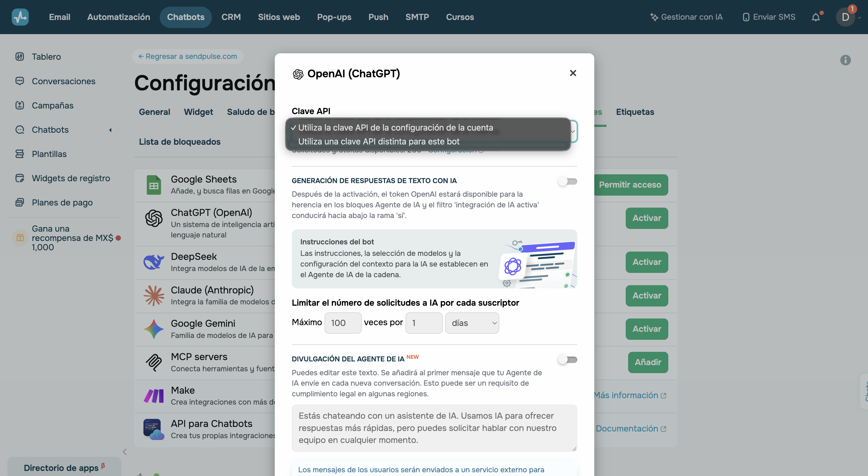Open the Email menu
Image resolution: width=868 pixels, height=476 pixels.
click(59, 17)
